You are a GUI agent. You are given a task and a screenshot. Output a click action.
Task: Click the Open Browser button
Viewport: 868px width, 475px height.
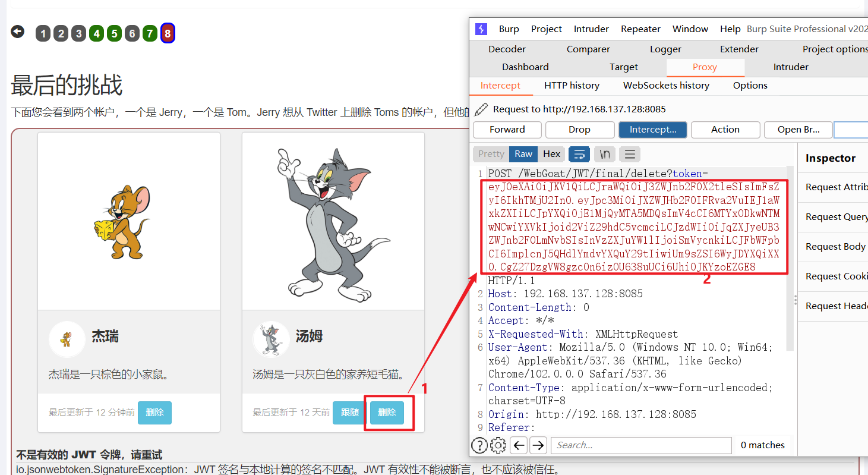(x=798, y=130)
